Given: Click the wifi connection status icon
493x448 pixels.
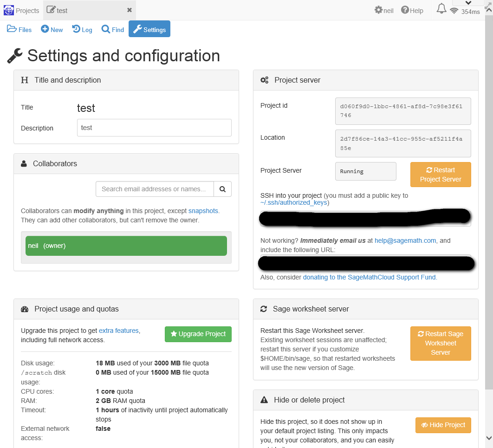Looking at the screenshot, I should click(454, 11).
